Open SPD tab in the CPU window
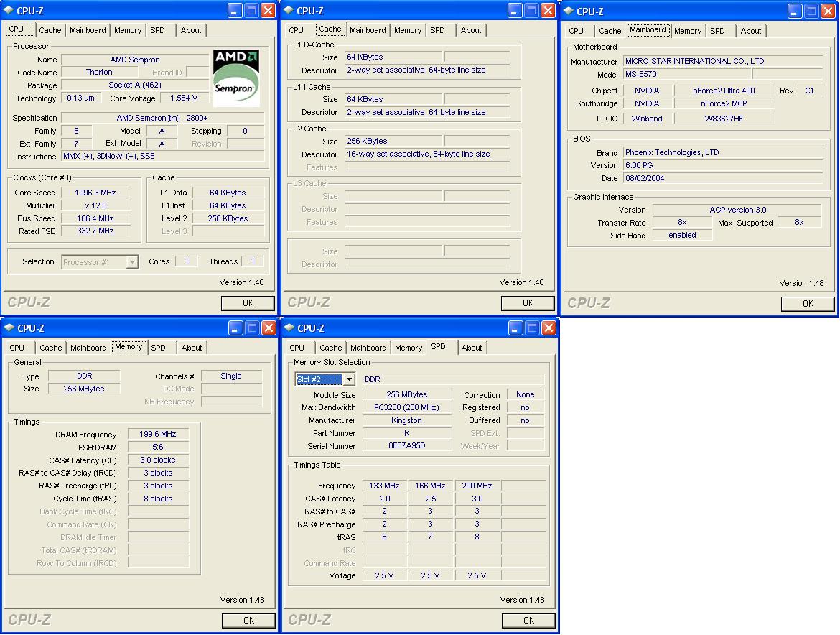This screenshot has height=635, width=840. click(x=157, y=31)
